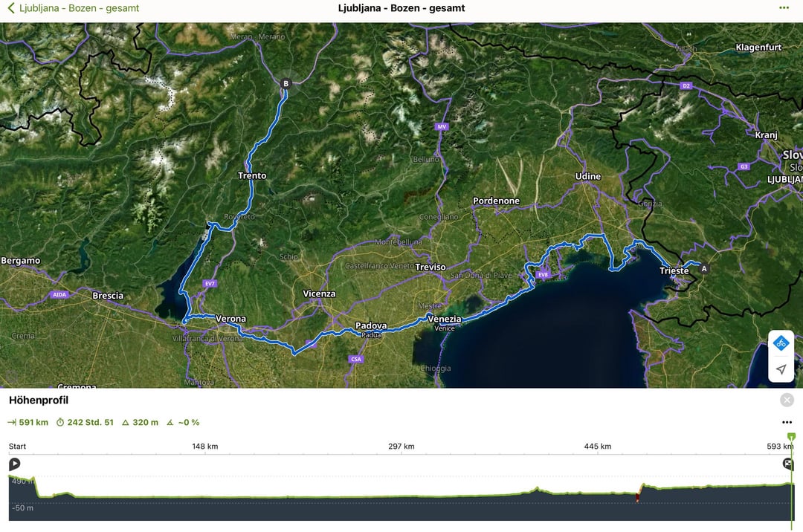This screenshot has height=532, width=803.
Task: Tap the elevation profile start play icon
Action: [14, 464]
